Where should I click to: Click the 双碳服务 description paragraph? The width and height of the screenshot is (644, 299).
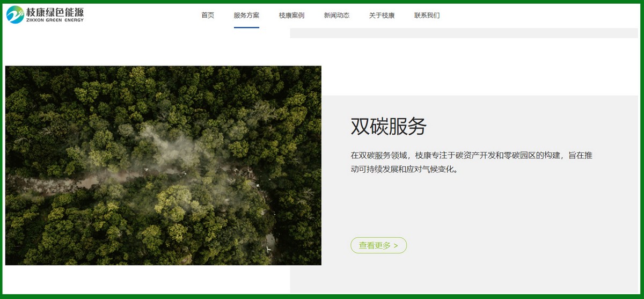(472, 162)
